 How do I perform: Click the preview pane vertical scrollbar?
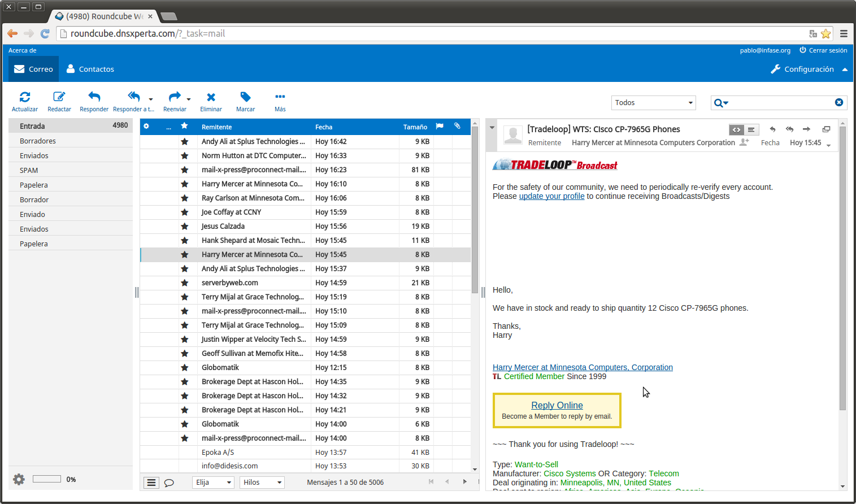842,268
